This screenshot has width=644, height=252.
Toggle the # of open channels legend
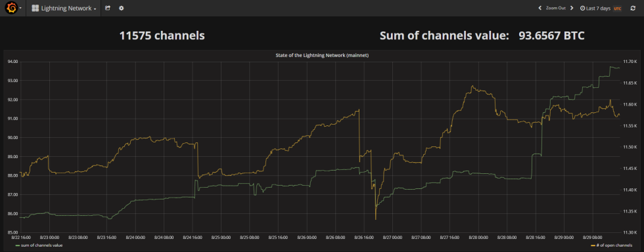pyautogui.click(x=614, y=245)
